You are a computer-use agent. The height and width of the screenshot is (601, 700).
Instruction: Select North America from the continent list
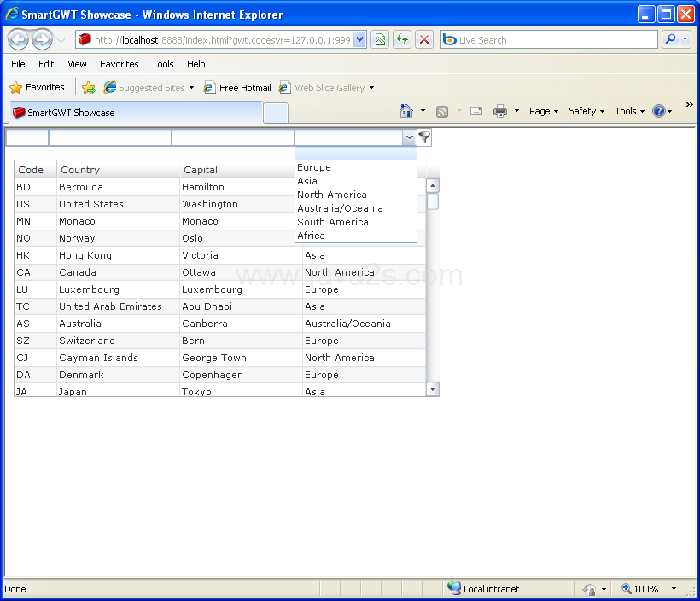(x=356, y=195)
